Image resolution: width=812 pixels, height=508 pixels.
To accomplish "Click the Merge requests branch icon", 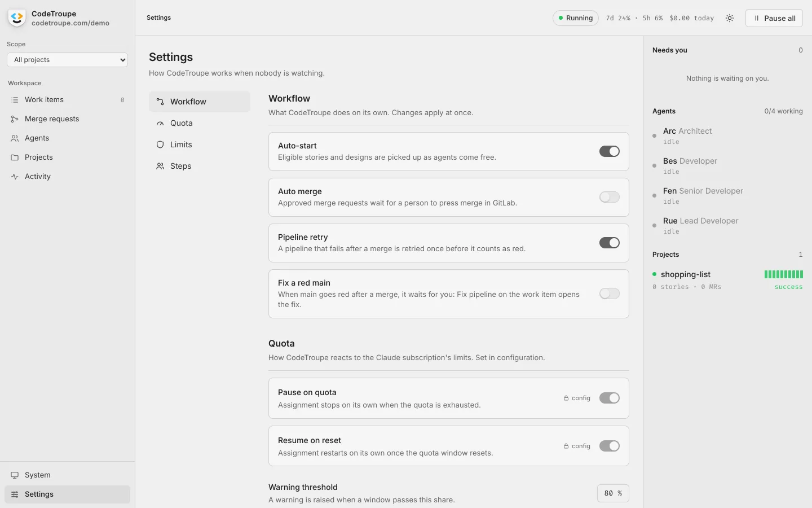I will [x=15, y=119].
